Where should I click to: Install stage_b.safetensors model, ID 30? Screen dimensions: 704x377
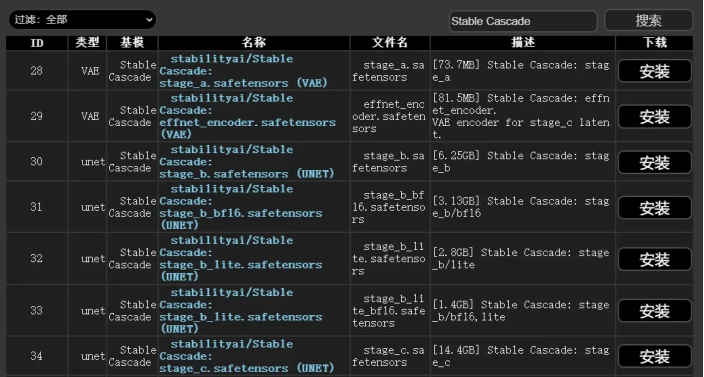point(655,162)
